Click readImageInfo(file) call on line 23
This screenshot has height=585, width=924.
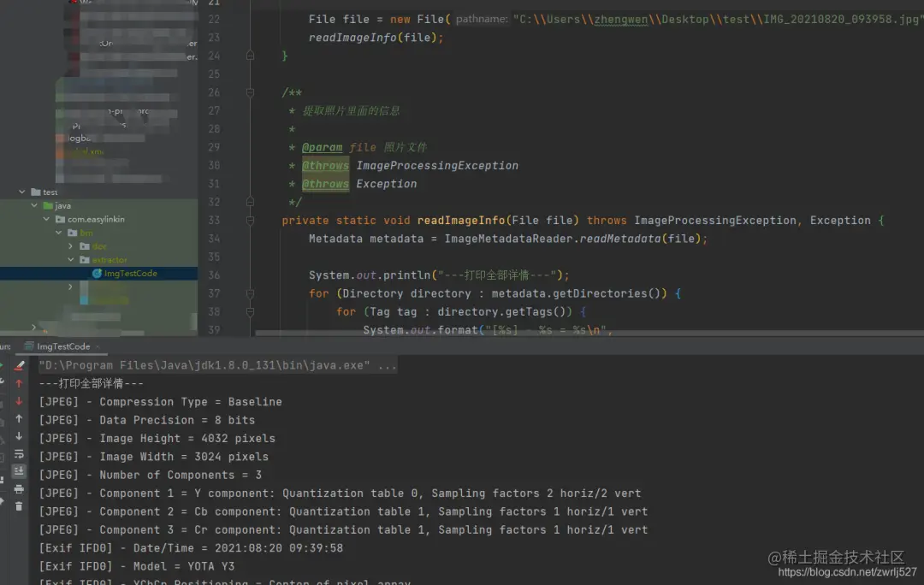[376, 38]
